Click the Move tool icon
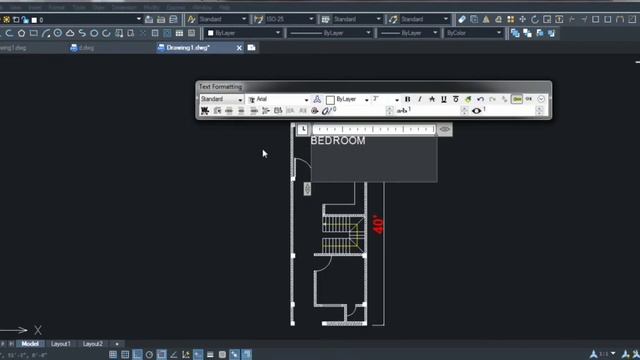 (522, 19)
